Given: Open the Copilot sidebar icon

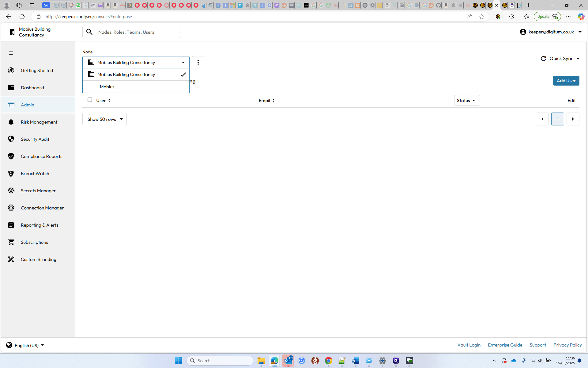Looking at the screenshot, I should (581, 17).
